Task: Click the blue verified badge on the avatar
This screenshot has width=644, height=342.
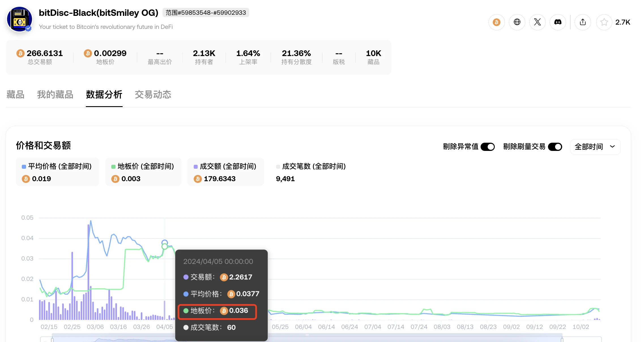Action: (x=28, y=28)
